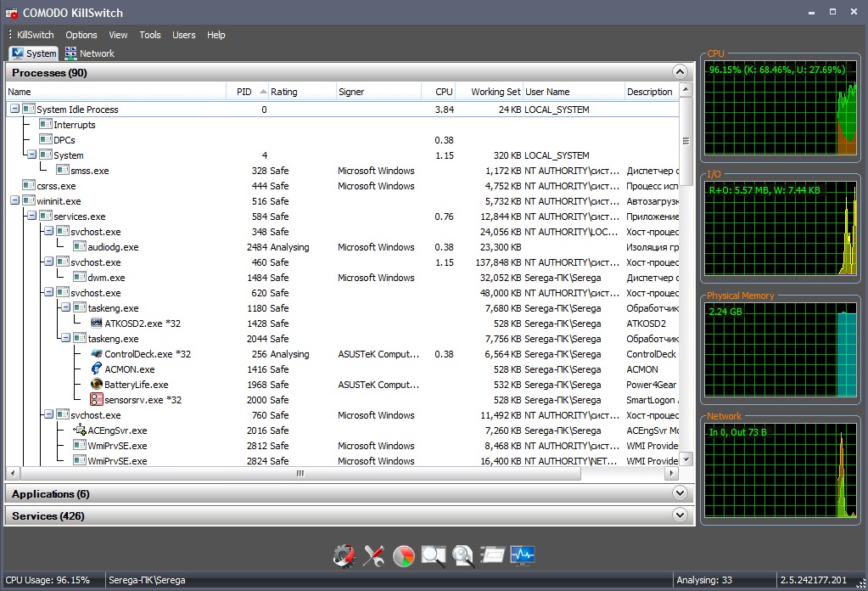Click the process list scroll-up arrow
Screen dimensions: 868x591
click(686, 90)
